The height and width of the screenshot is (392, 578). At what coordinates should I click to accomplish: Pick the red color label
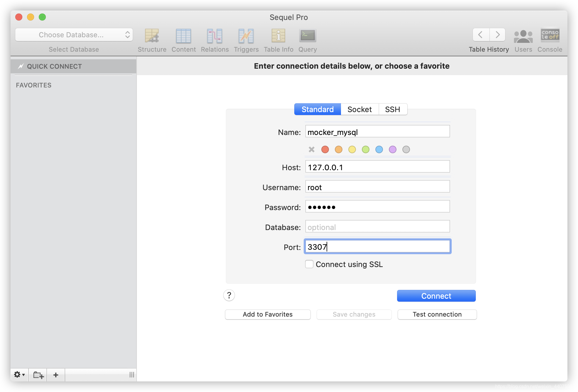[x=325, y=150]
